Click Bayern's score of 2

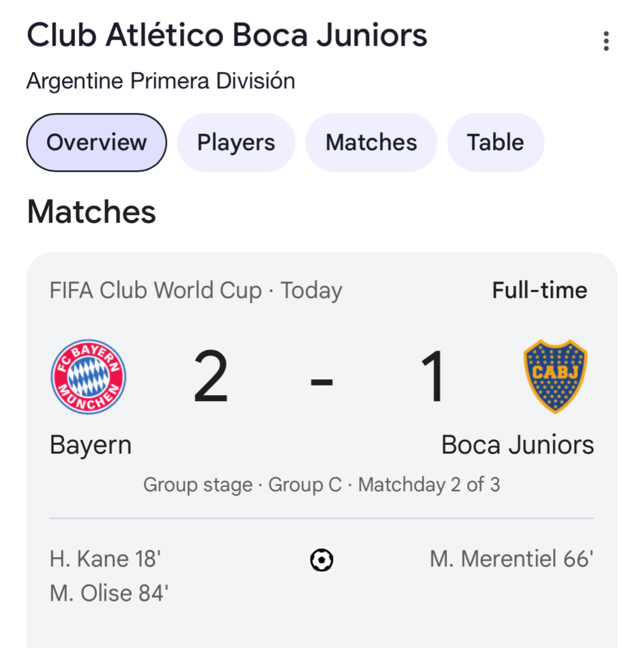click(211, 376)
